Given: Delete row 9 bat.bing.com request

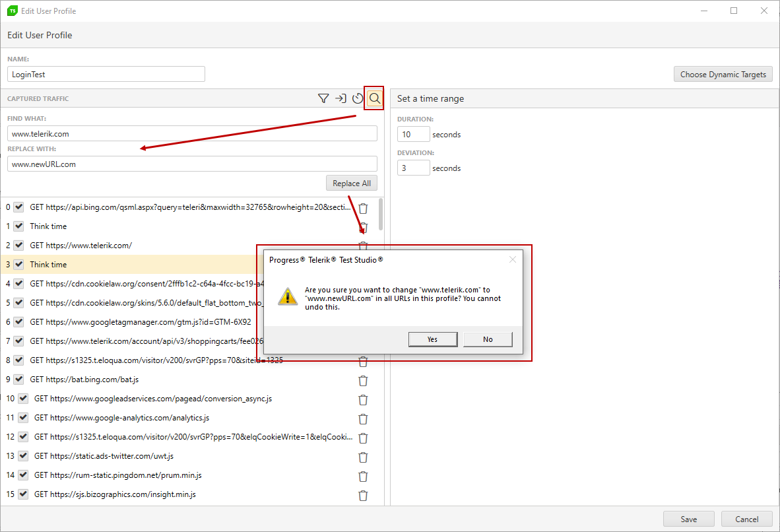Looking at the screenshot, I should [363, 381].
